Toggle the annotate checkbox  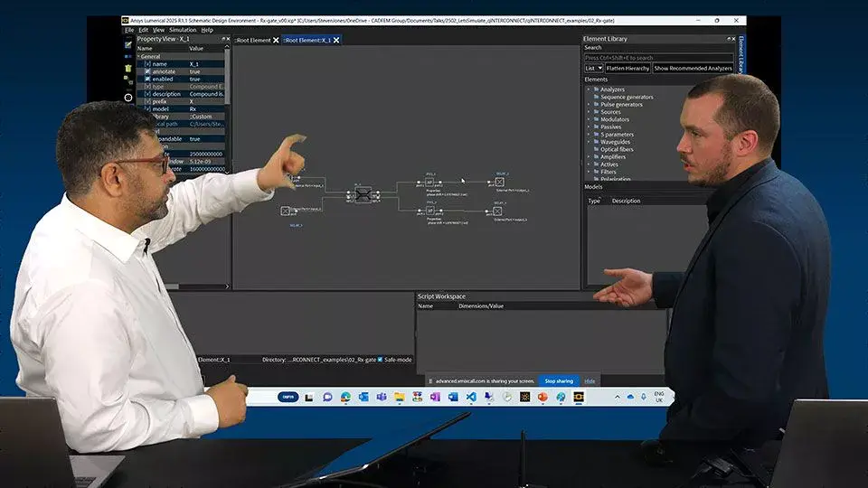tap(147, 71)
